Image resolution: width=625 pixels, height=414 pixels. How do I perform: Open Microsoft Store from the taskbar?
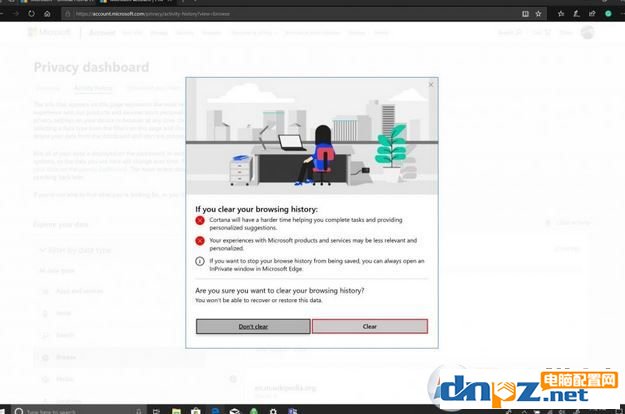click(195, 411)
